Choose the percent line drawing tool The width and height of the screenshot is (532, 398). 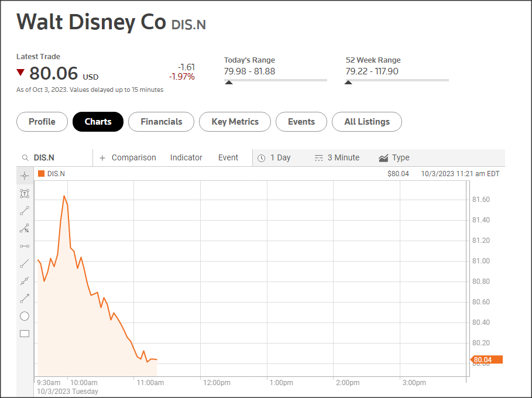tap(25, 228)
